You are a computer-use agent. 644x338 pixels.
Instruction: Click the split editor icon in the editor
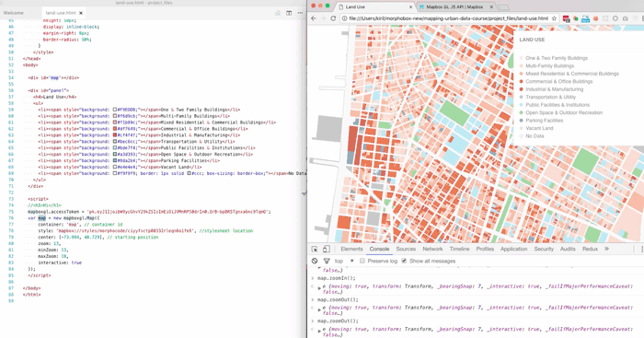(289, 13)
